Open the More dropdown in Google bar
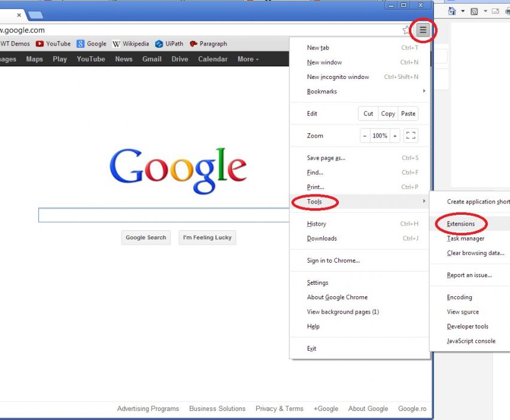The height and width of the screenshot is (420, 510). pos(248,59)
